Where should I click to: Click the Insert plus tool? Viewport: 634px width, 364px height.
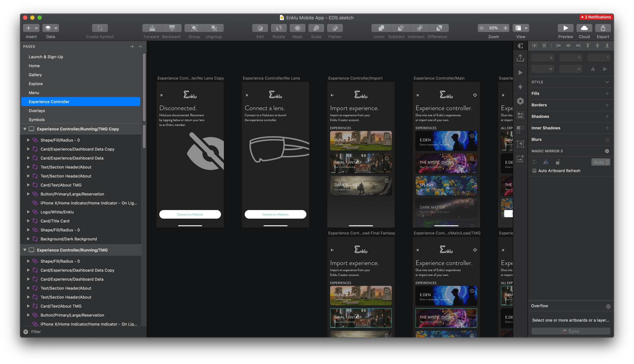[28, 28]
